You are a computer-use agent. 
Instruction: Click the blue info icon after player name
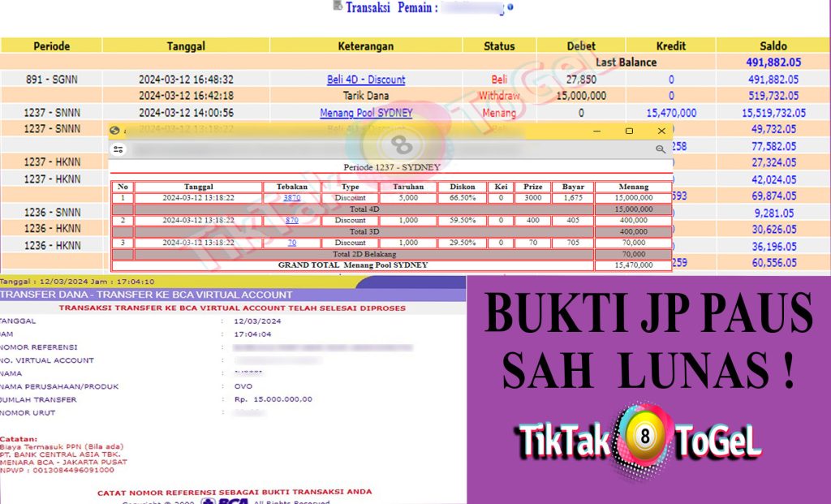pos(510,7)
